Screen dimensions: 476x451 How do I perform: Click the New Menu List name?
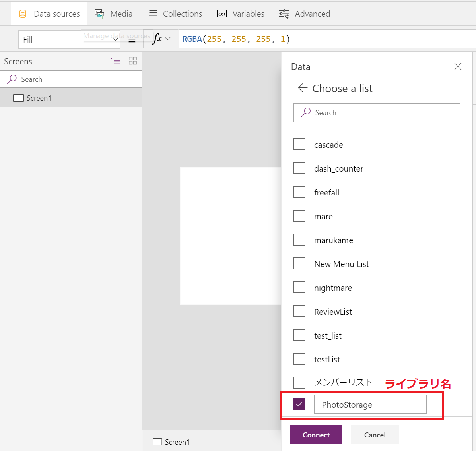[x=342, y=264]
